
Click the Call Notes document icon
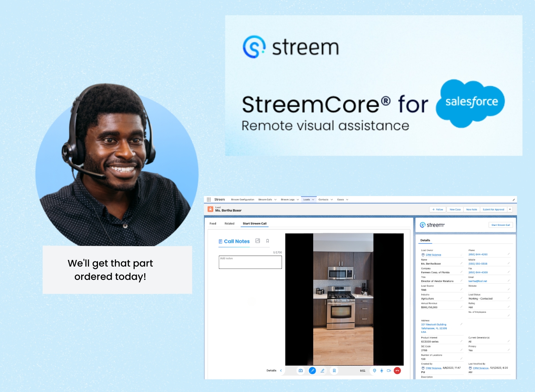[x=221, y=241]
